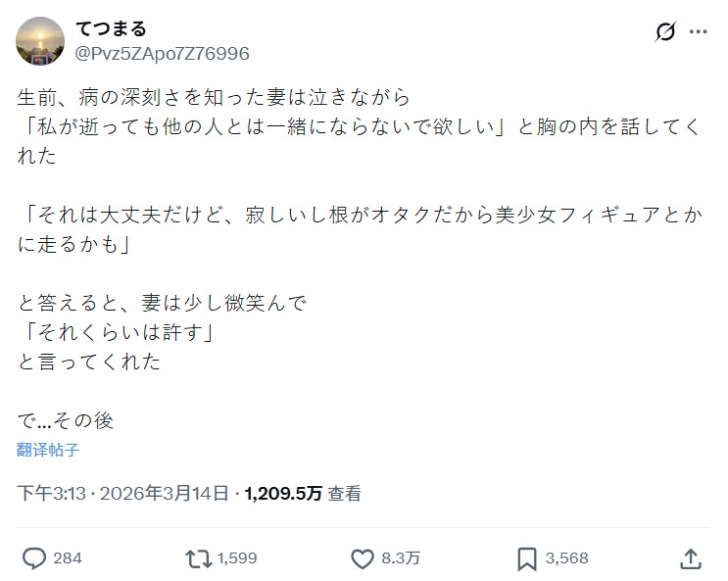Click the てつまる profile avatar
The image size is (728, 581).
click(x=42, y=40)
